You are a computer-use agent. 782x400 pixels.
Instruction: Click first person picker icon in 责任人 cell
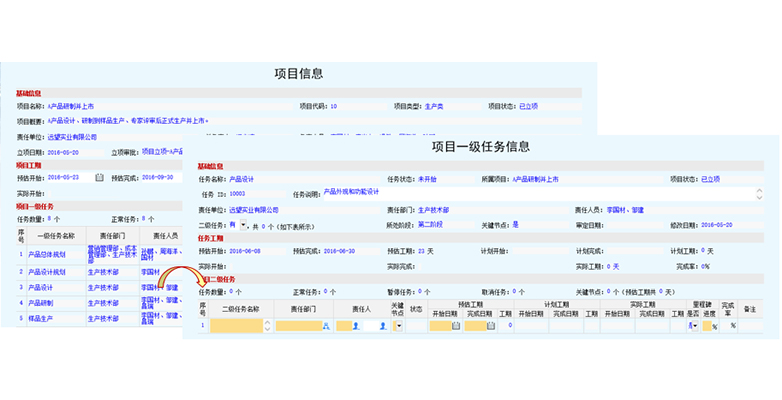pos(355,326)
